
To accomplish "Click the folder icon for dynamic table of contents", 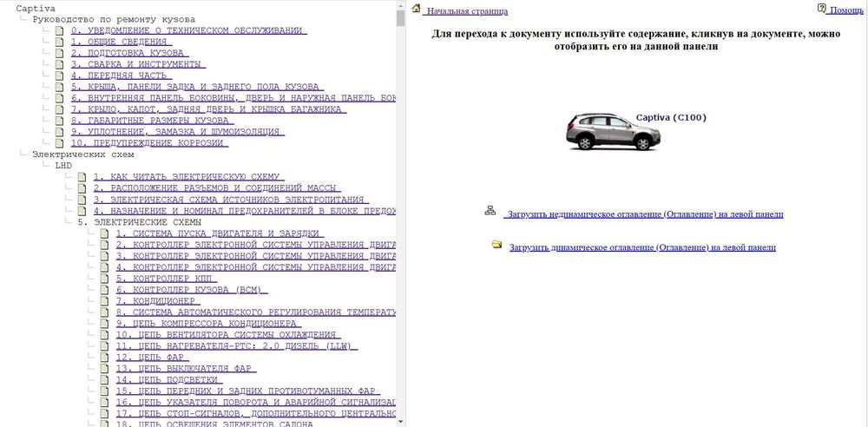I will (x=496, y=244).
